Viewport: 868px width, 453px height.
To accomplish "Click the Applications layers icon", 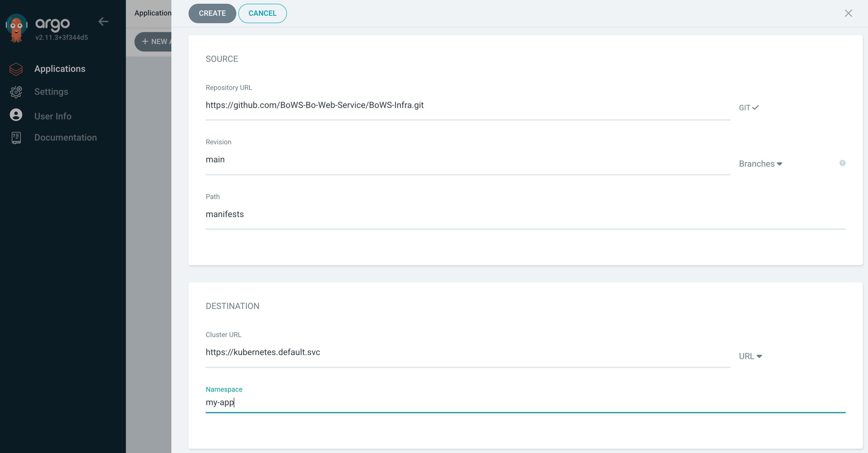I will pos(16,69).
